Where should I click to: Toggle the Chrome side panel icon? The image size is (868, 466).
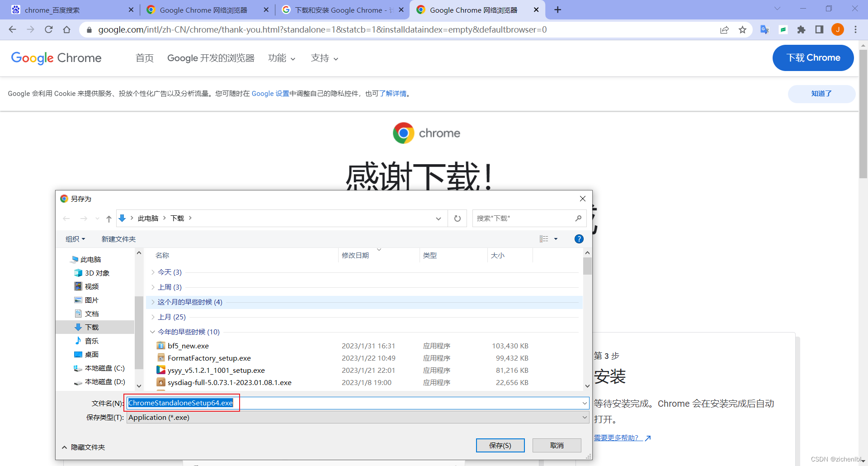tap(819, 29)
